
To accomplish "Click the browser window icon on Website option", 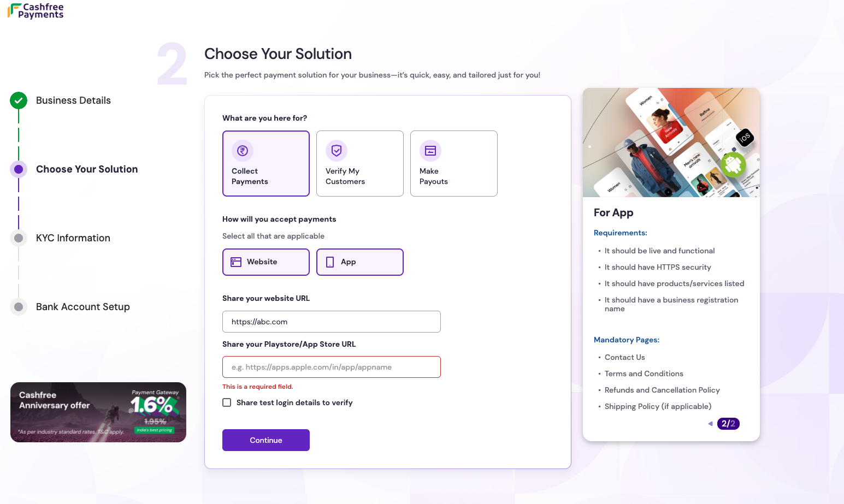I will [x=235, y=262].
